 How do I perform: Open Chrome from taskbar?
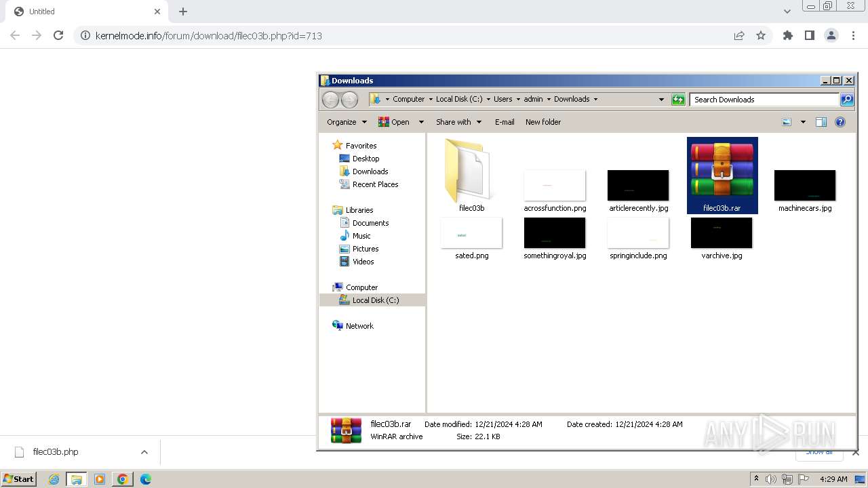[122, 479]
